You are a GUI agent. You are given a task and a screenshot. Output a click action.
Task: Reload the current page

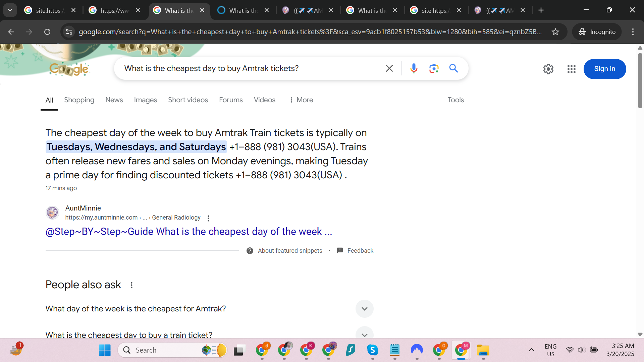[47, 32]
